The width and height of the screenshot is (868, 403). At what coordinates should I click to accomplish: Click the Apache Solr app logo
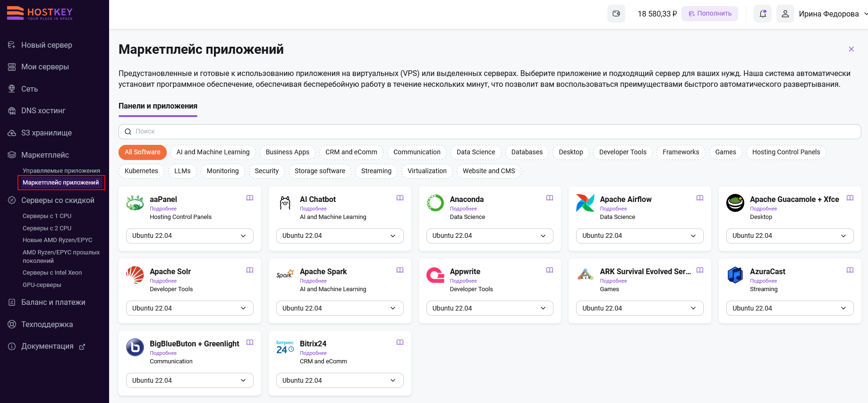(x=135, y=275)
